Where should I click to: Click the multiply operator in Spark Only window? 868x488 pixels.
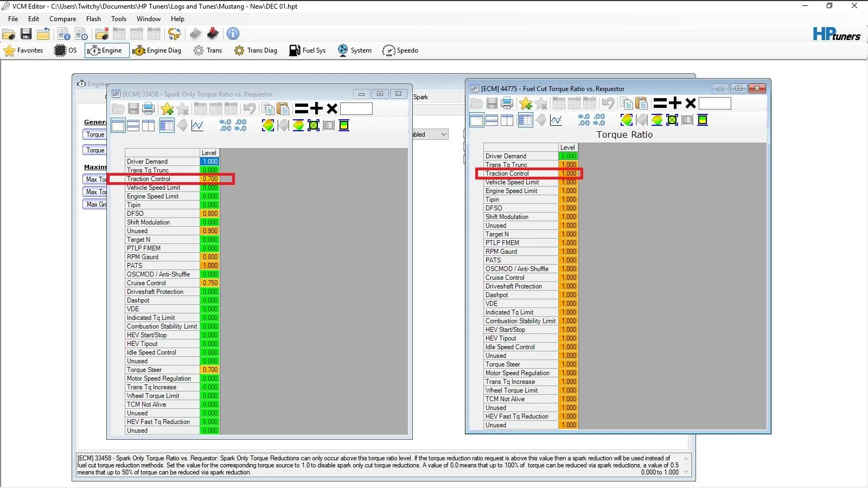(332, 108)
